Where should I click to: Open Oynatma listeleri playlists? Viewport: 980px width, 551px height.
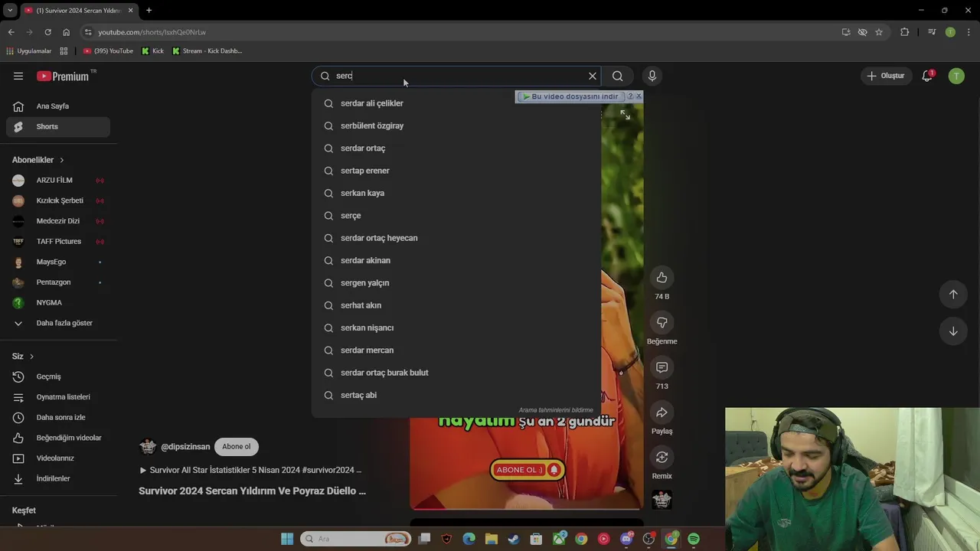[58, 397]
